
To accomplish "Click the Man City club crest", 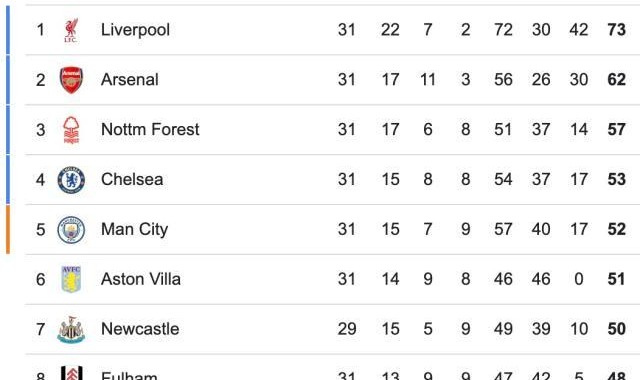I will [x=71, y=230].
